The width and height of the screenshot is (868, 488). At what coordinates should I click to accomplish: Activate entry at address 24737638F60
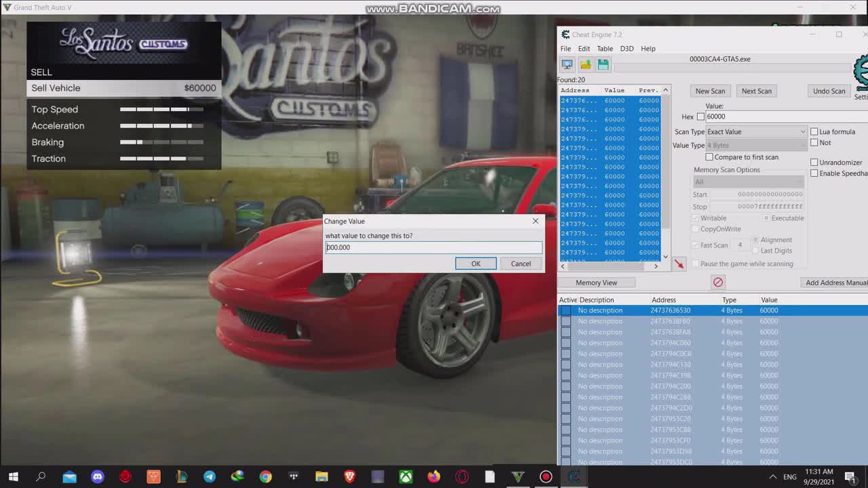566,321
